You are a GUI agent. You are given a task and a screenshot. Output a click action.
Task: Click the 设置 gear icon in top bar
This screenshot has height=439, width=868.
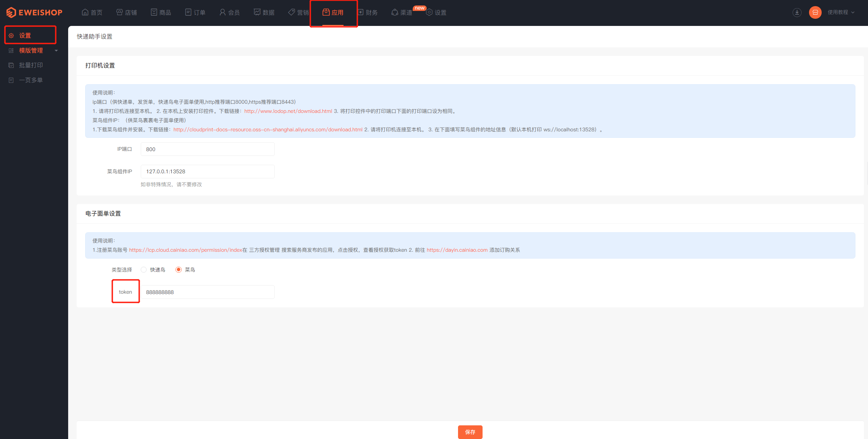click(x=429, y=12)
